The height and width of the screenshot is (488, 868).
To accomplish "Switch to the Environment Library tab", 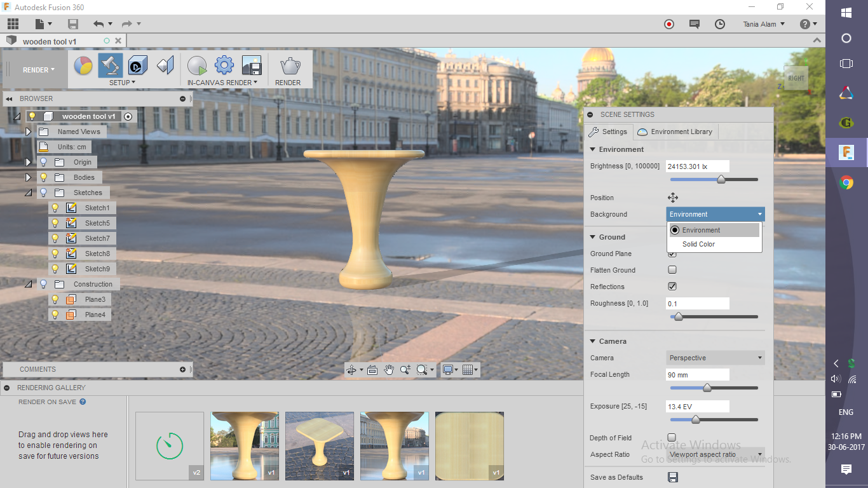I will pyautogui.click(x=675, y=132).
